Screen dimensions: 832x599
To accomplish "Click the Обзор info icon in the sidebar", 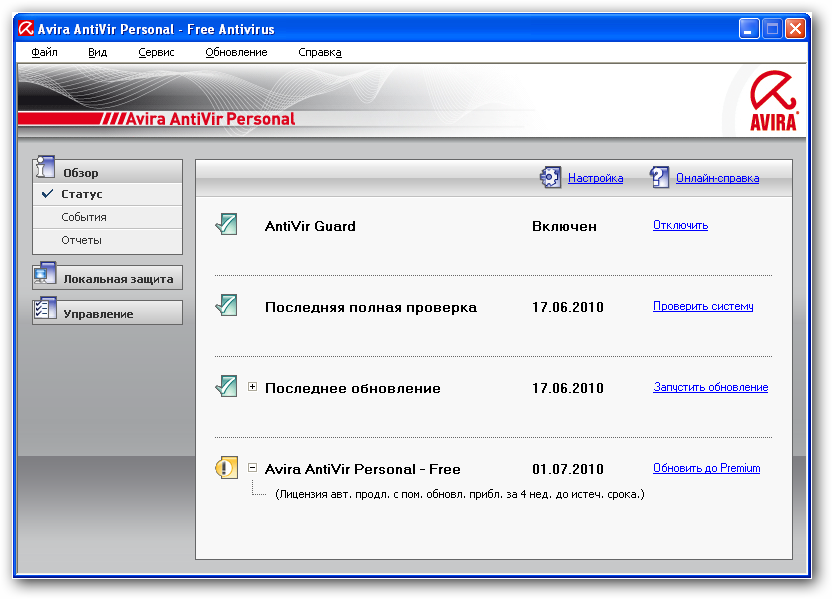I will (x=45, y=167).
